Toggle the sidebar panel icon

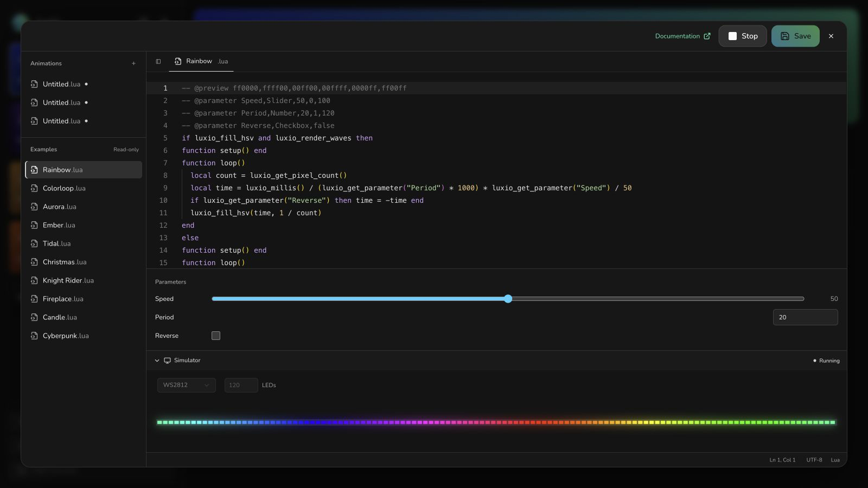(x=158, y=61)
